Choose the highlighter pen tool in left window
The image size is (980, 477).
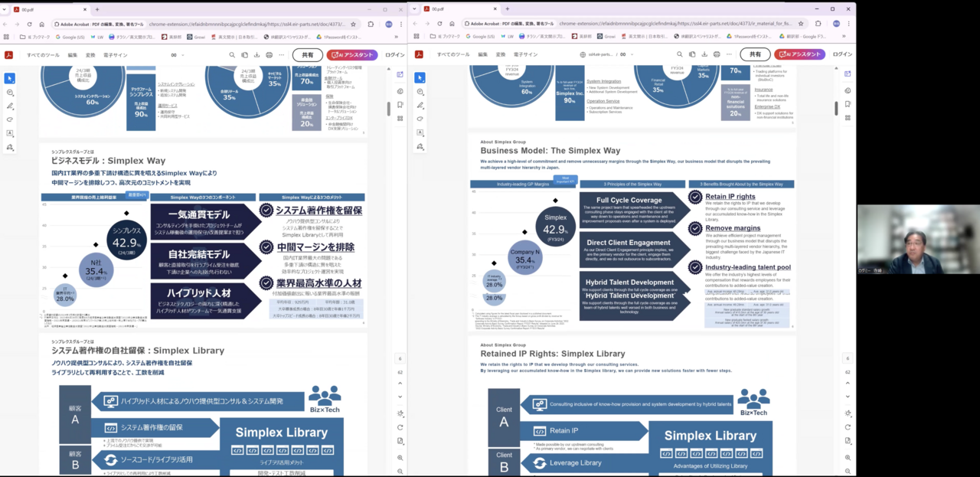point(9,106)
